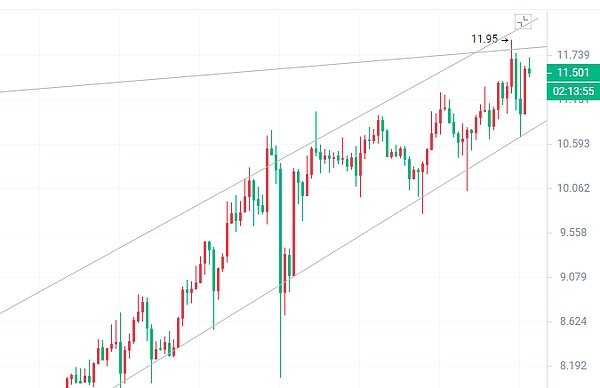Click the 9.079 price axis label
This screenshot has width=600, height=388.
tap(573, 277)
